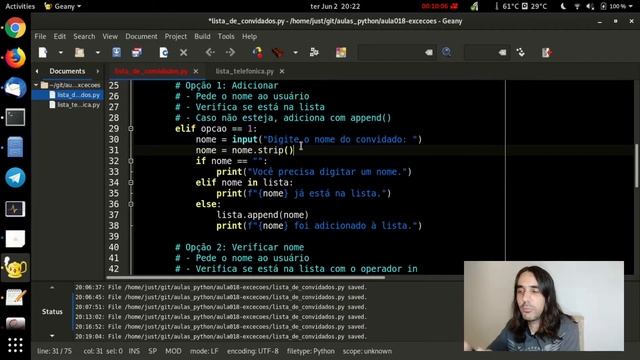Select the Status tab in message panel
640x360 pixels.
52,311
